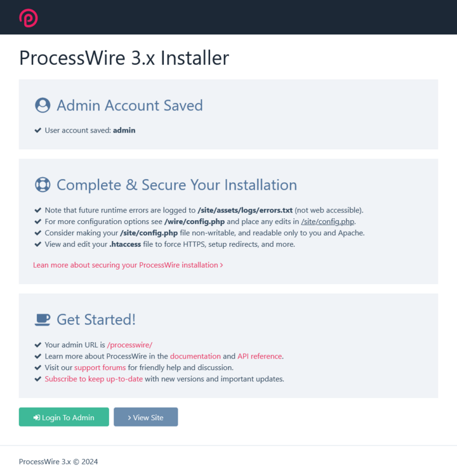Click Subscribe to keep up-to-date link
457x476 pixels.
93,380
